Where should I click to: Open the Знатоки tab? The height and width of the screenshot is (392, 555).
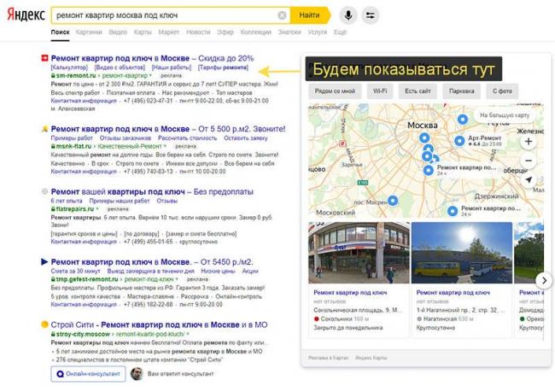[289, 32]
